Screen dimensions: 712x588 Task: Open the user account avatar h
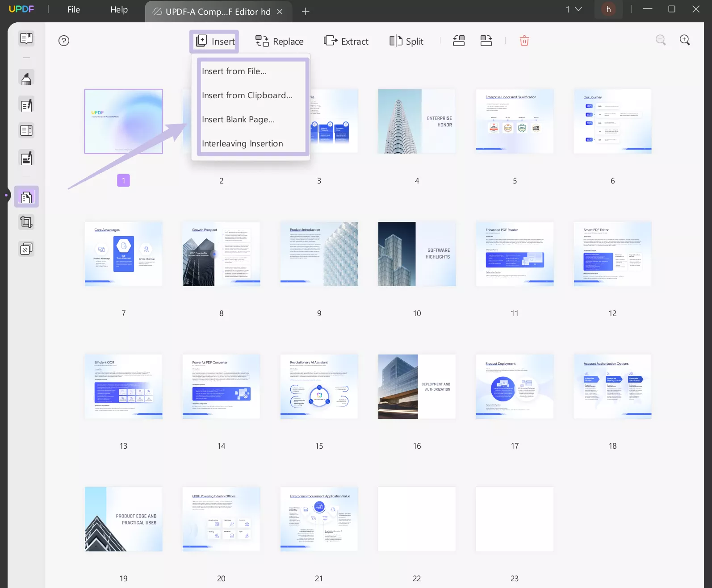tap(608, 9)
